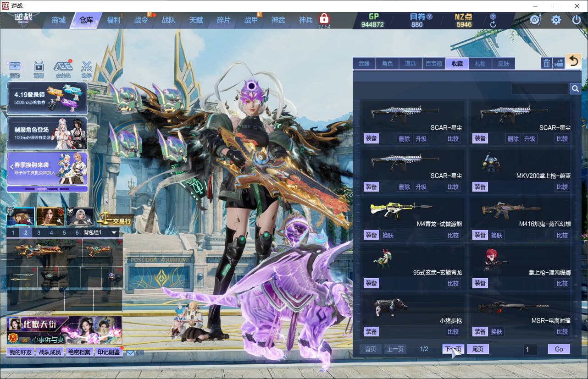Open the 4.19登录领 promo banner
Viewport: 588px width, 379px height.
pos(47,98)
